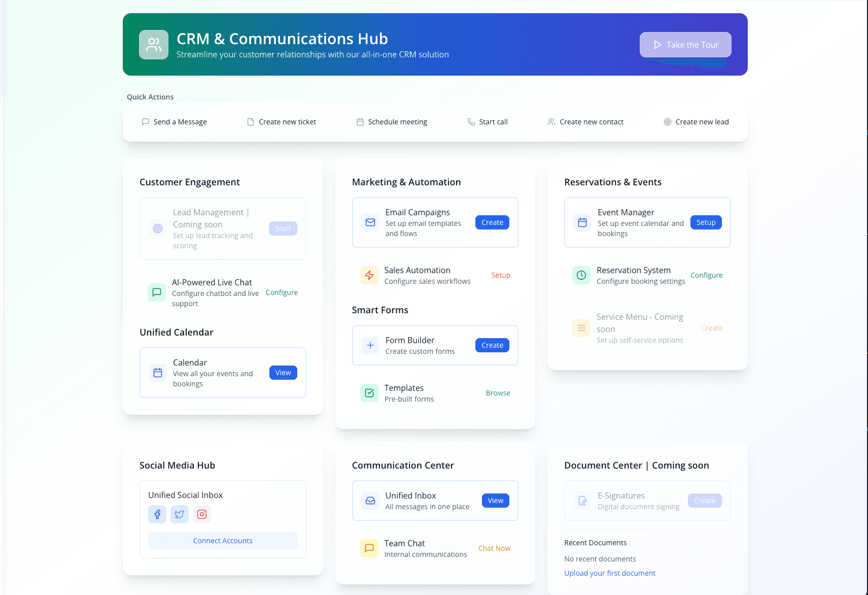868x595 pixels.
Task: Select the Twitter icon under Unified Social Inbox
Action: coord(179,514)
